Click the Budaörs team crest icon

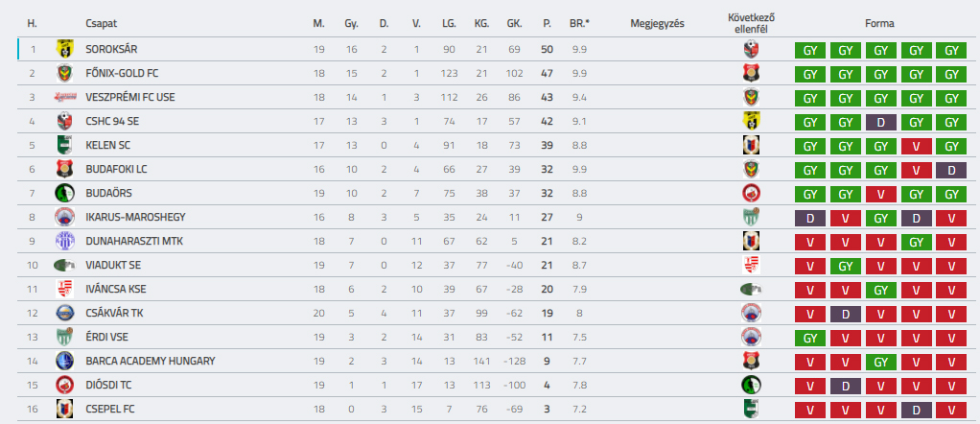pos(64,193)
